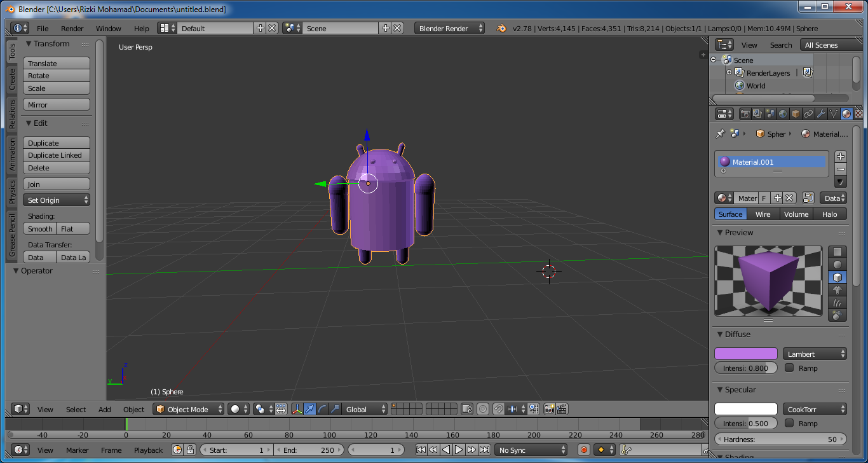The image size is (868, 463).
Task: Open the Mesh Data triangle properties tab
Action: (834, 114)
